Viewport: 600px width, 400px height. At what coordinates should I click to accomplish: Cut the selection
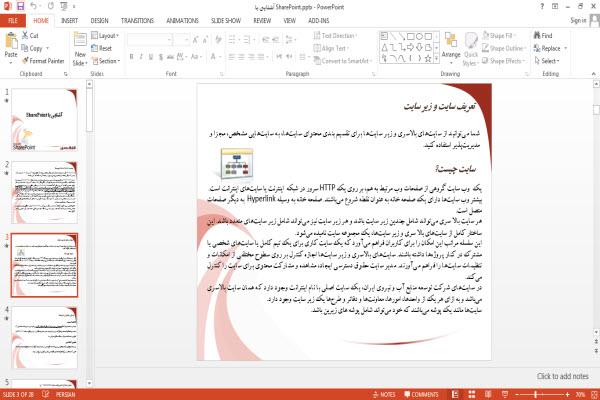pyautogui.click(x=30, y=36)
